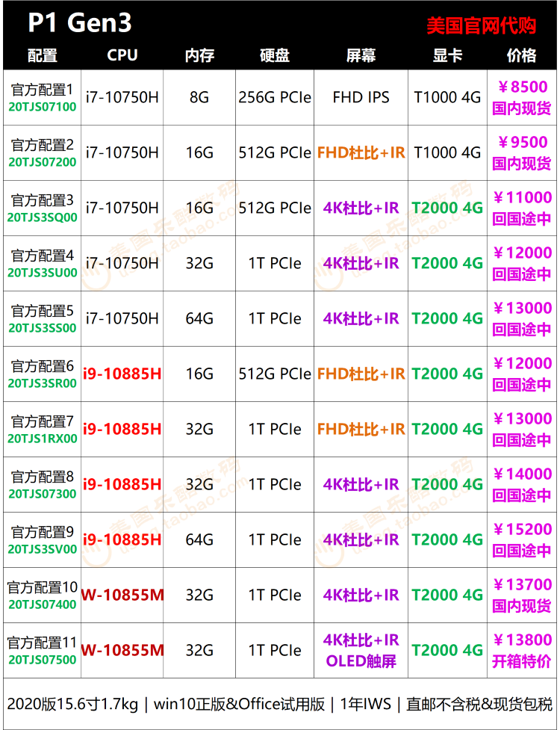Click the 256G PCIe storage cell
Image resolution: width=560 pixels, height=730 pixels.
pos(275,97)
